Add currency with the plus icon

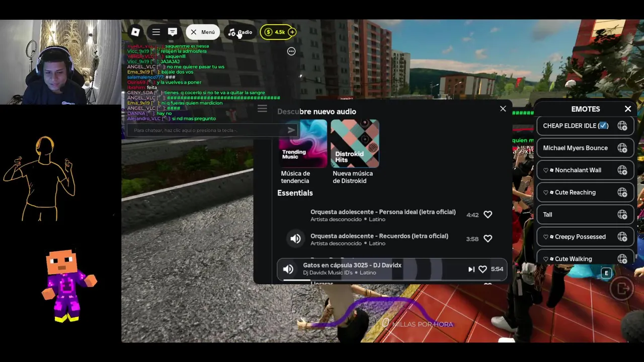click(292, 32)
